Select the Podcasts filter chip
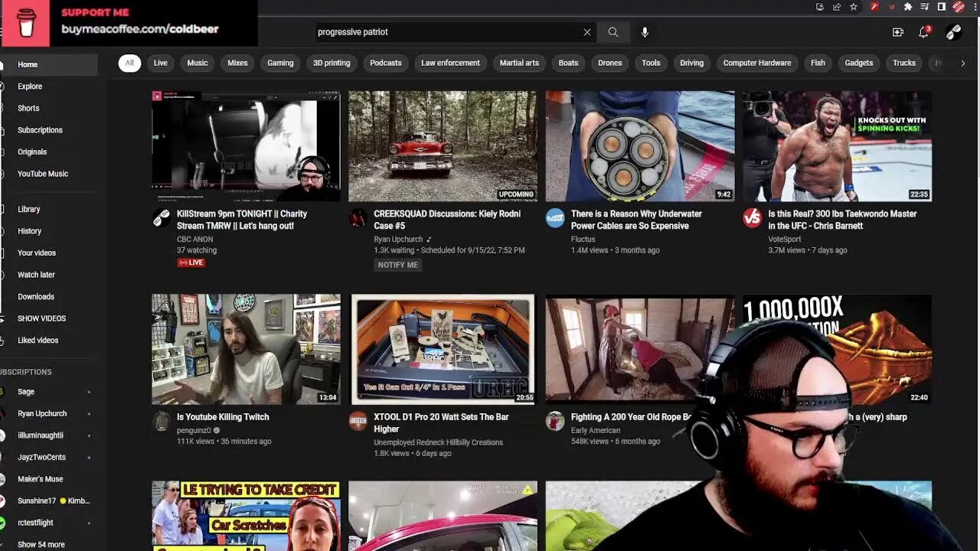 (x=386, y=63)
